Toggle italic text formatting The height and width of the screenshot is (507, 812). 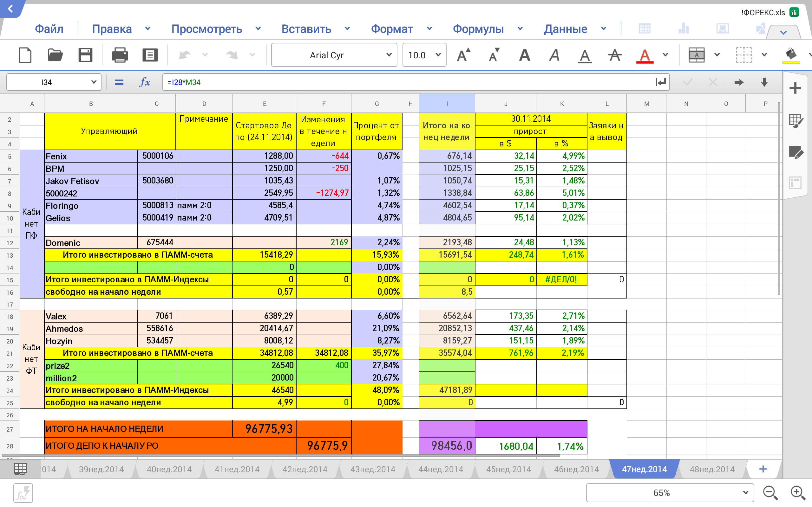(x=554, y=55)
